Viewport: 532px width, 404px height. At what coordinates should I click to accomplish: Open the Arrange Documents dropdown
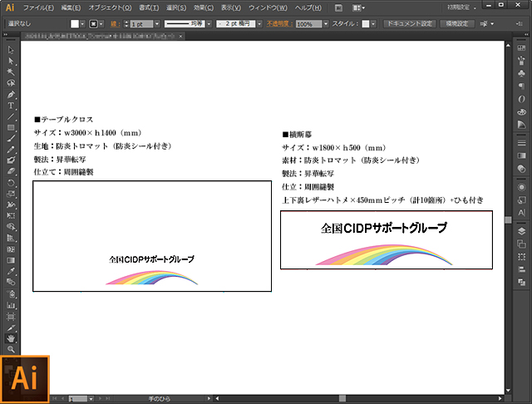click(358, 7)
